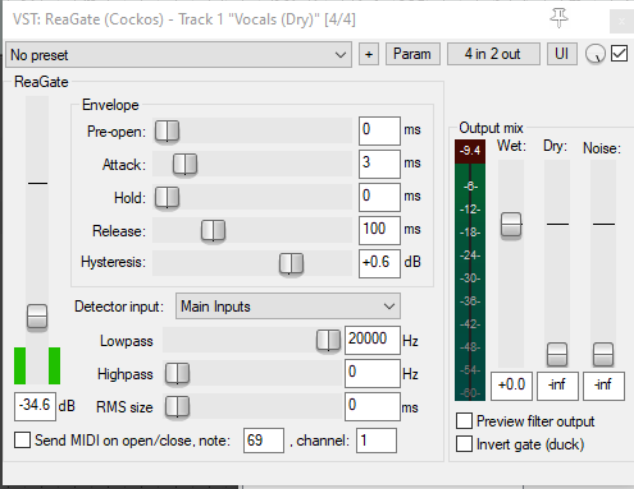The image size is (634, 489).
Task: Open the Param menu button
Action: (412, 54)
